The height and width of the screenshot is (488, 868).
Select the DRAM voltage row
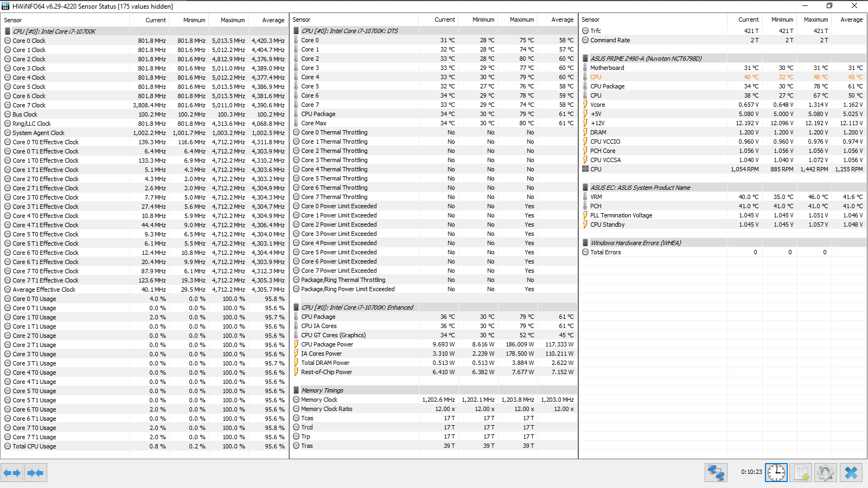[x=723, y=132]
